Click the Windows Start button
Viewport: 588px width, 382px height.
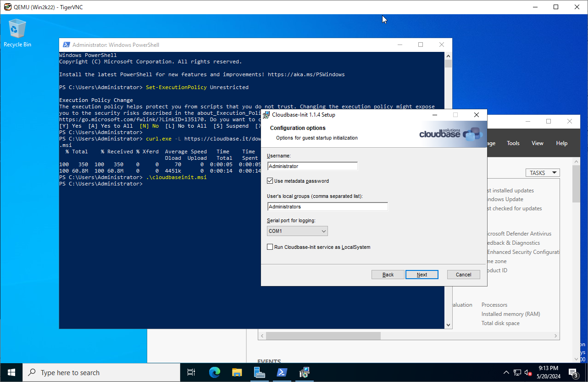(11, 372)
